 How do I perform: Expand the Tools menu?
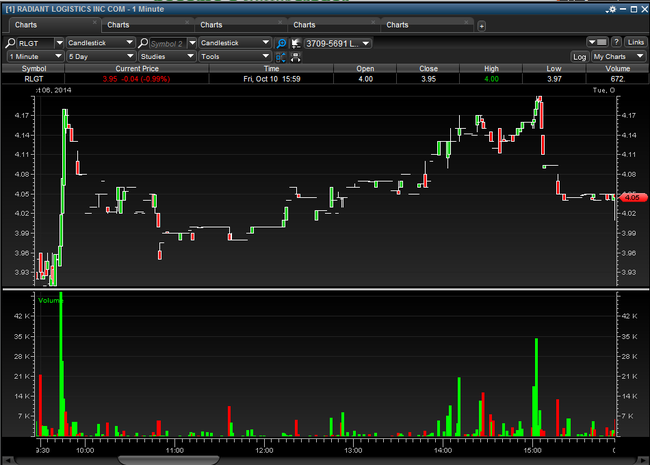(234, 57)
